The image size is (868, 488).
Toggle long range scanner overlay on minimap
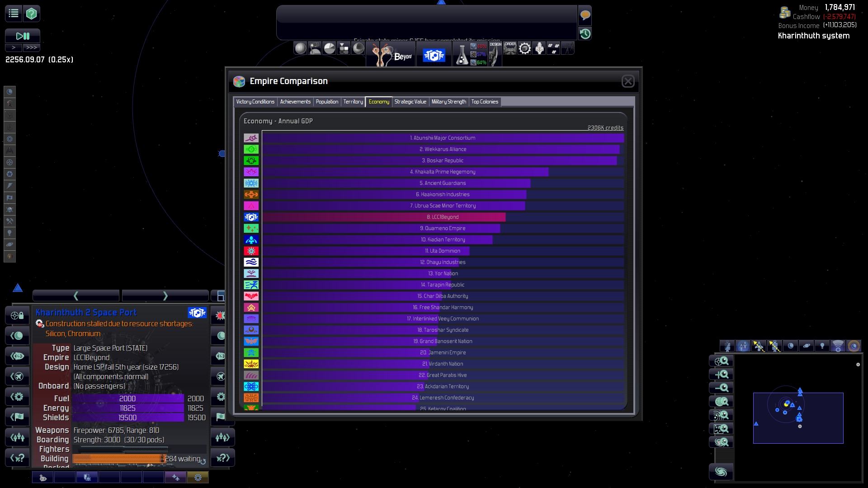(x=838, y=347)
